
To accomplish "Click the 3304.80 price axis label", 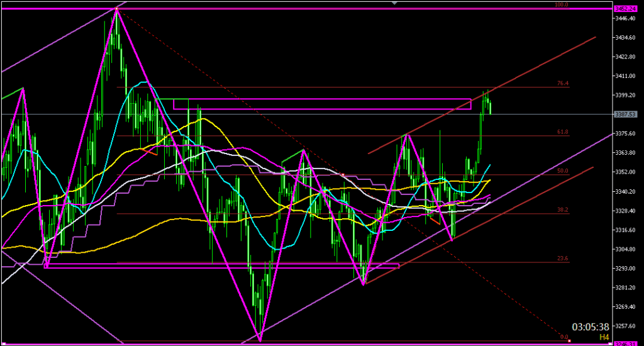I will [625, 249].
